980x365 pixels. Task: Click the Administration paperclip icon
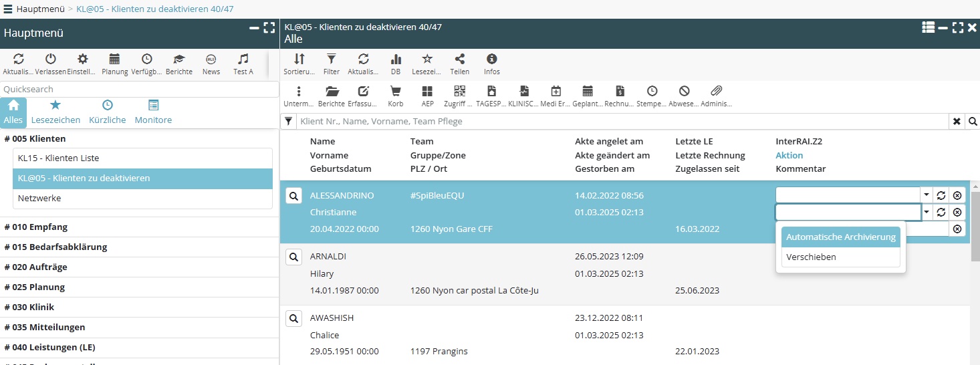click(716, 92)
